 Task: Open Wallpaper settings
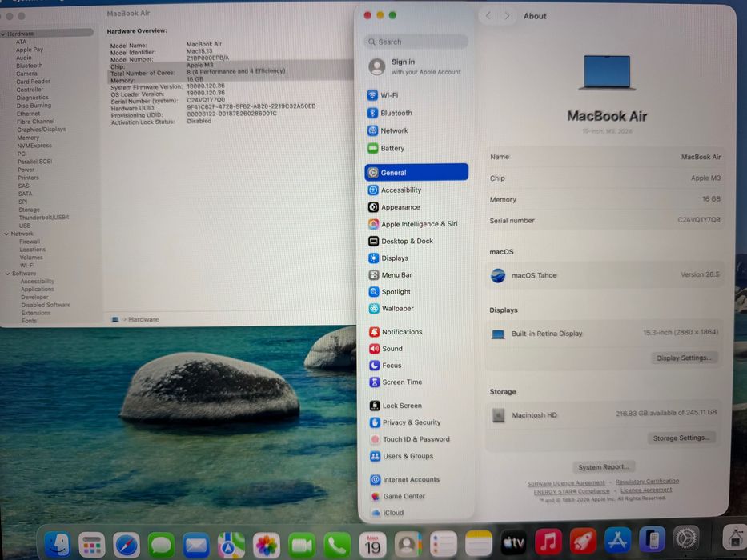[x=417, y=309]
